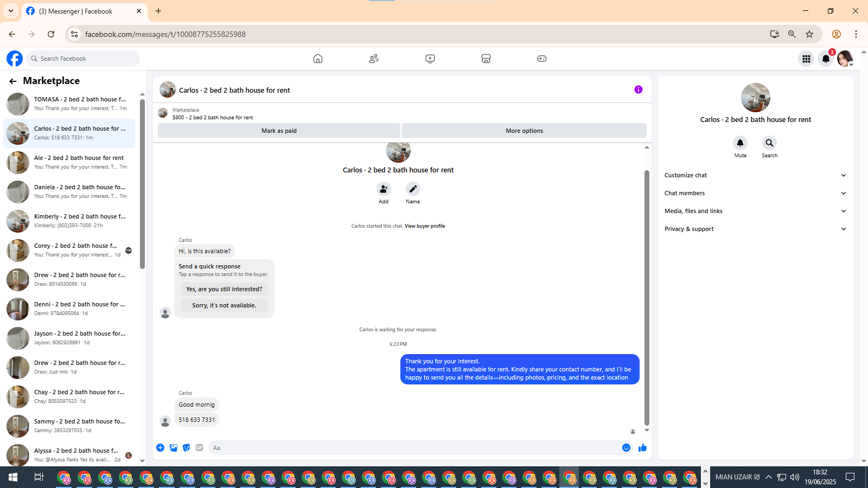Viewport: 868px width, 488px height.
Task: Open Task View on the taskbar
Action: click(39, 477)
